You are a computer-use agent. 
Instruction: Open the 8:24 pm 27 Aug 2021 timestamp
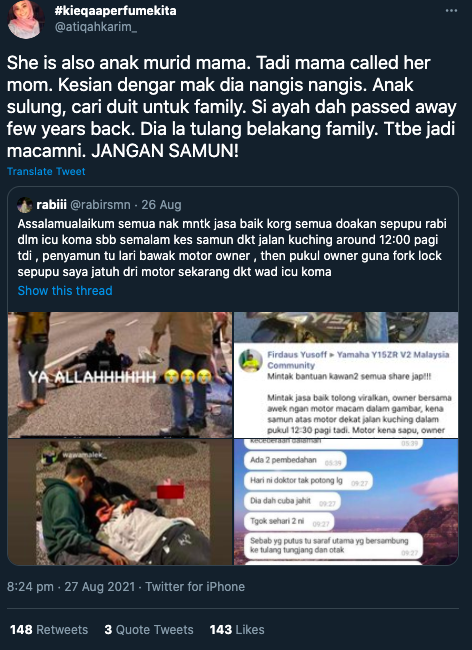(71, 587)
